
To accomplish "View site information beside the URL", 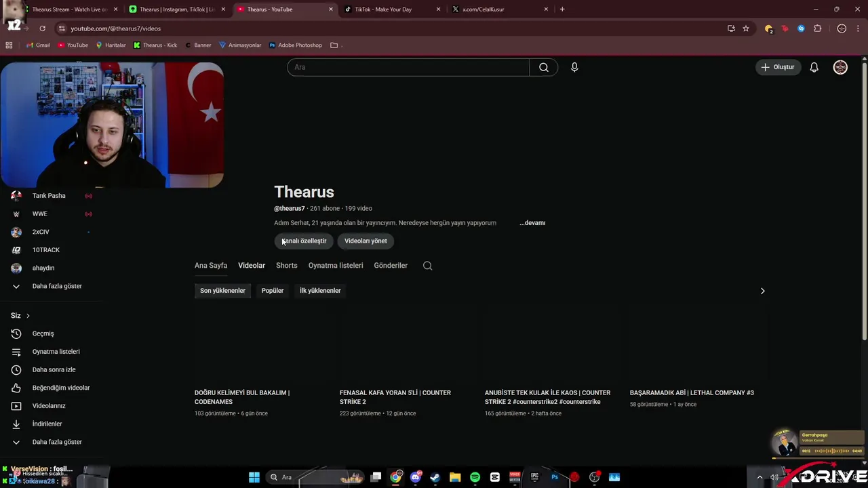I will pos(62,28).
